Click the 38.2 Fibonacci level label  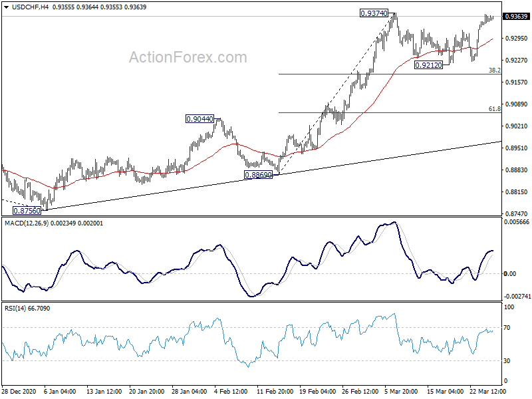click(x=494, y=70)
